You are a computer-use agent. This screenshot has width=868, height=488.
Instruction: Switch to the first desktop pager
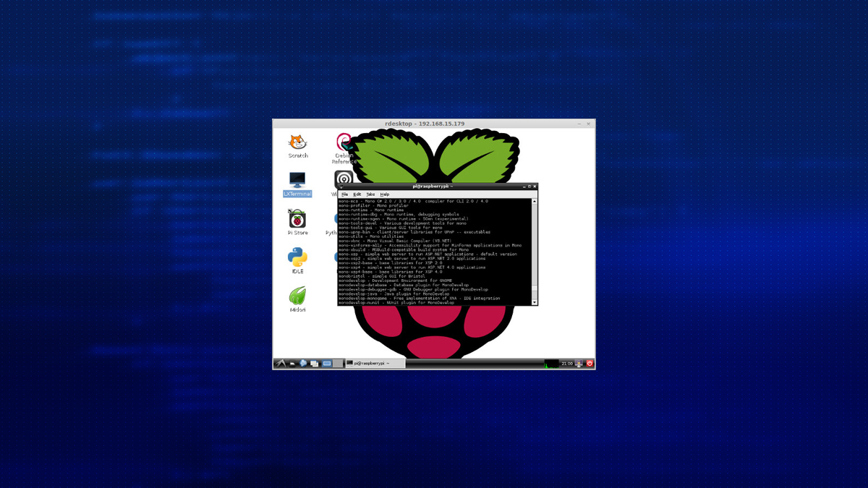point(327,364)
